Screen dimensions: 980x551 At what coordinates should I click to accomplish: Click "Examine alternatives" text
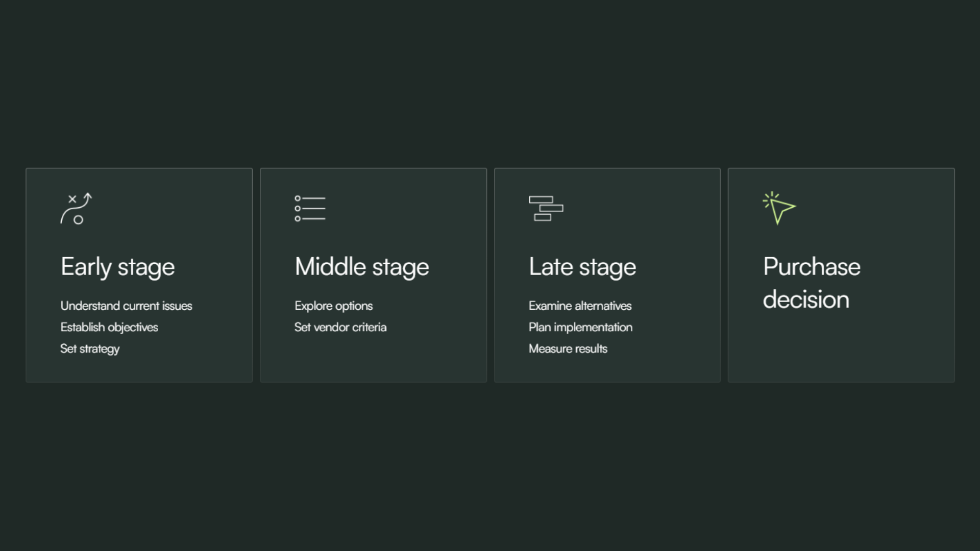pos(580,306)
